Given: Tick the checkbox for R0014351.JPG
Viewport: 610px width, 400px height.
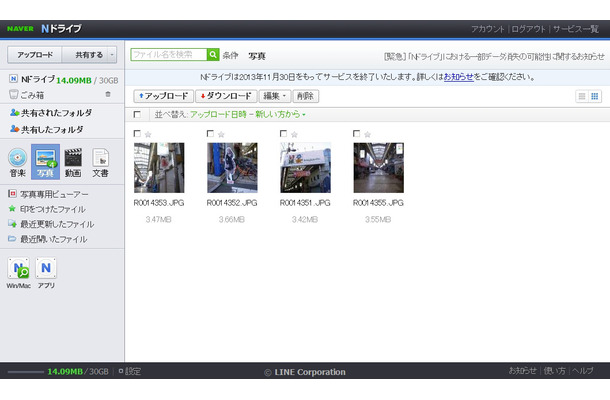Looking at the screenshot, I should [x=283, y=133].
